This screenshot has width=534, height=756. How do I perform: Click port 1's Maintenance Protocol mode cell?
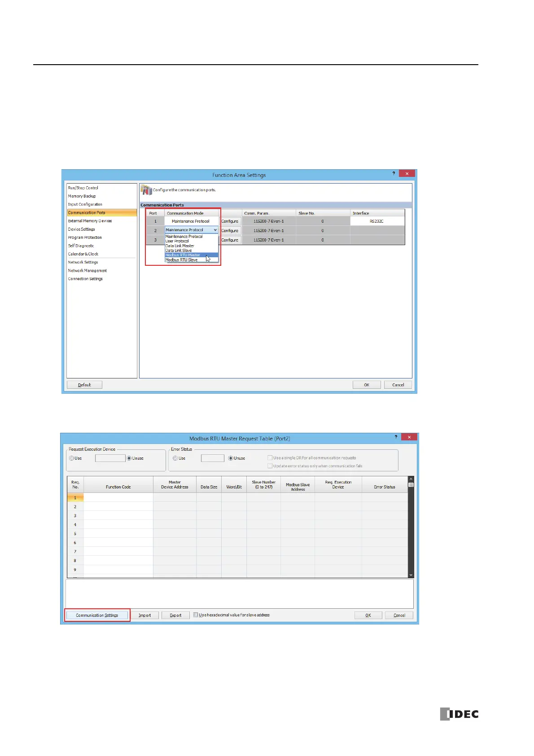[x=192, y=221]
